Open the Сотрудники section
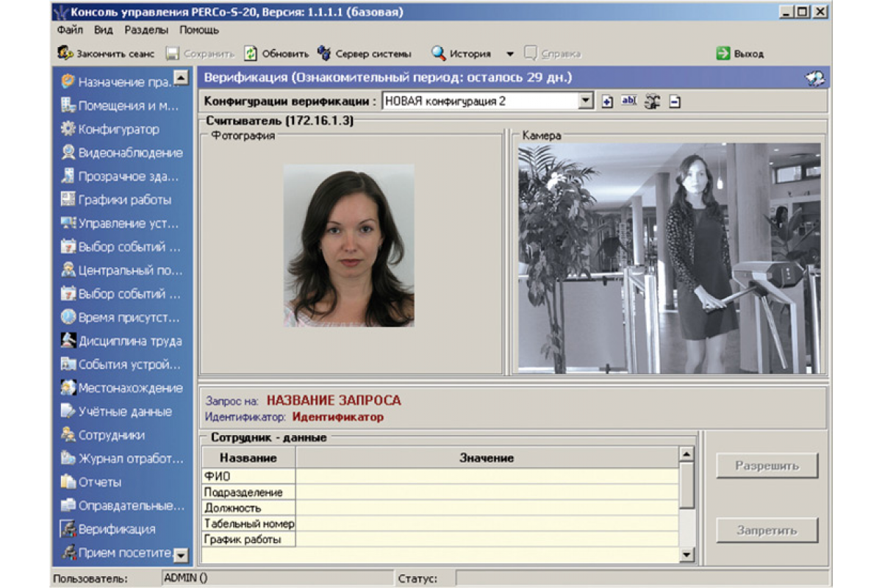This screenshot has height=588, width=882. click(103, 434)
